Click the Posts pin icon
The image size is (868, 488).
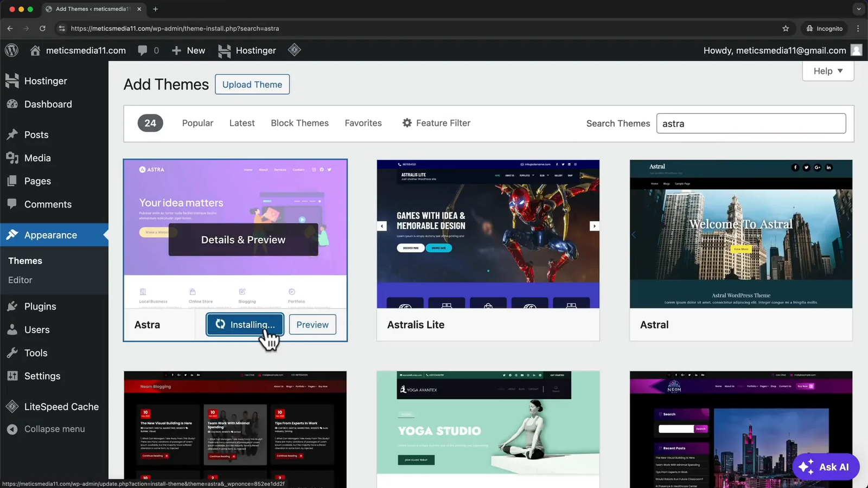tap(12, 134)
